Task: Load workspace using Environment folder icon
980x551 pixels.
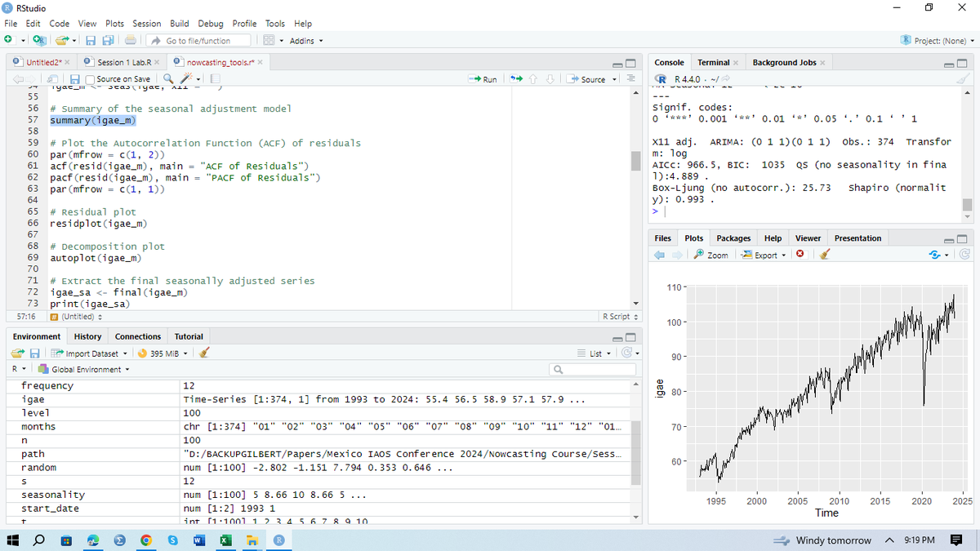Action: point(19,353)
